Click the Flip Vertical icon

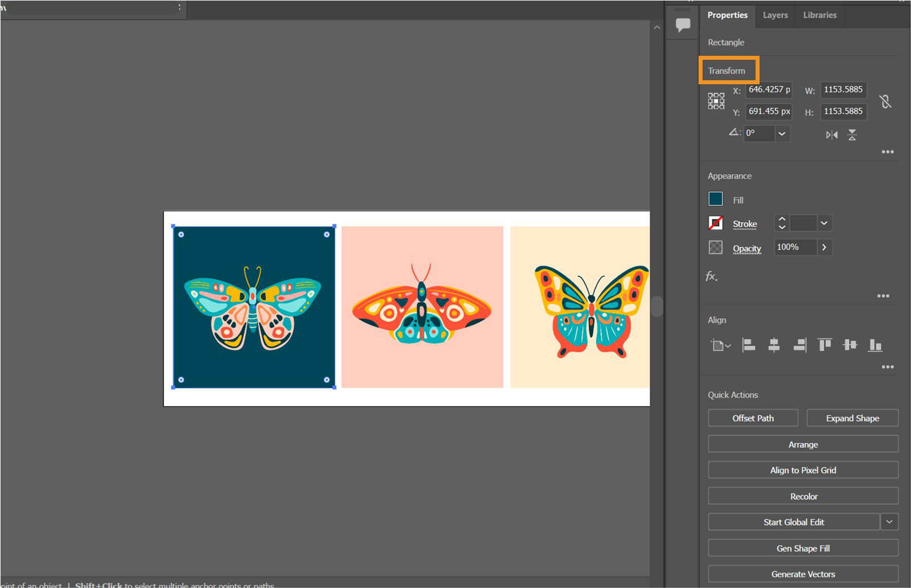[x=852, y=134]
